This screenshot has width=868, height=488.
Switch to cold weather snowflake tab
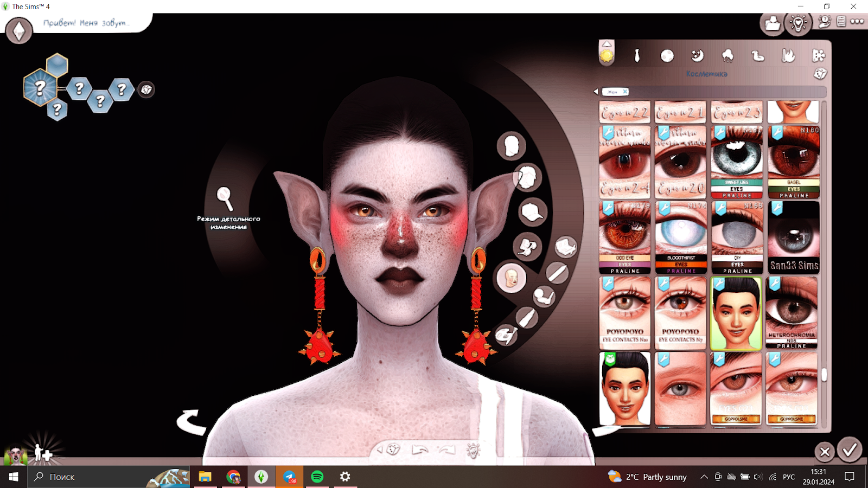click(x=819, y=55)
